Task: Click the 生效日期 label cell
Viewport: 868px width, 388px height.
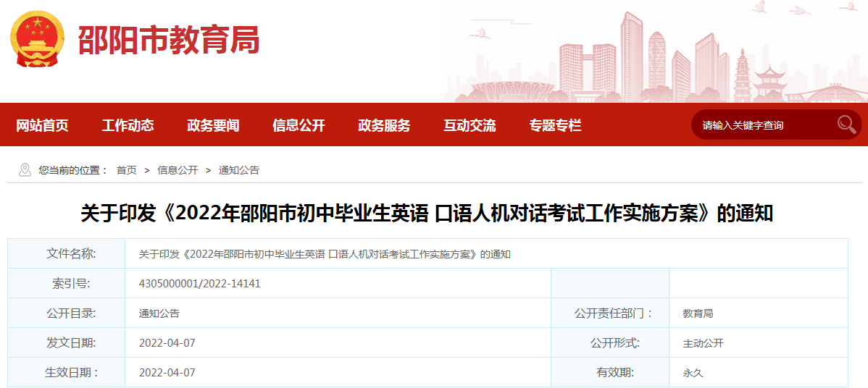Action: tap(67, 373)
